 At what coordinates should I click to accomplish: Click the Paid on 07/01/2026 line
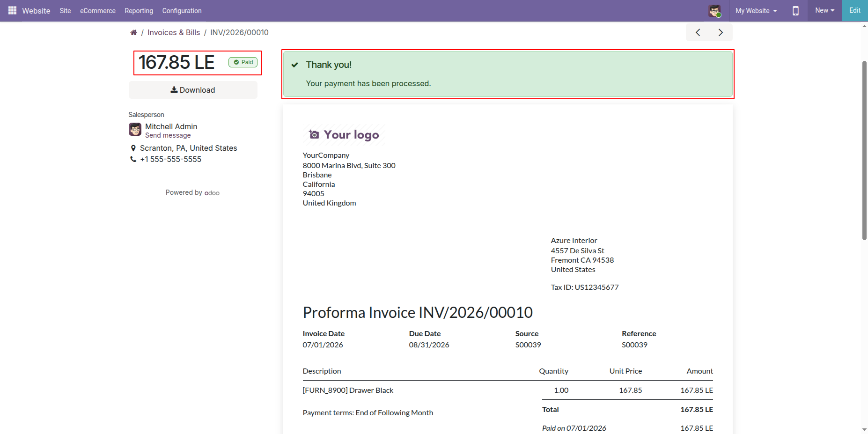click(x=574, y=428)
